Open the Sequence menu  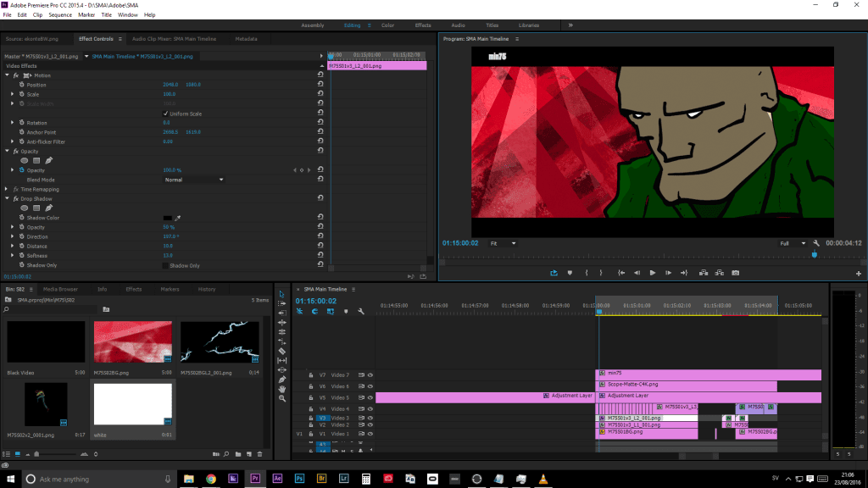point(60,15)
